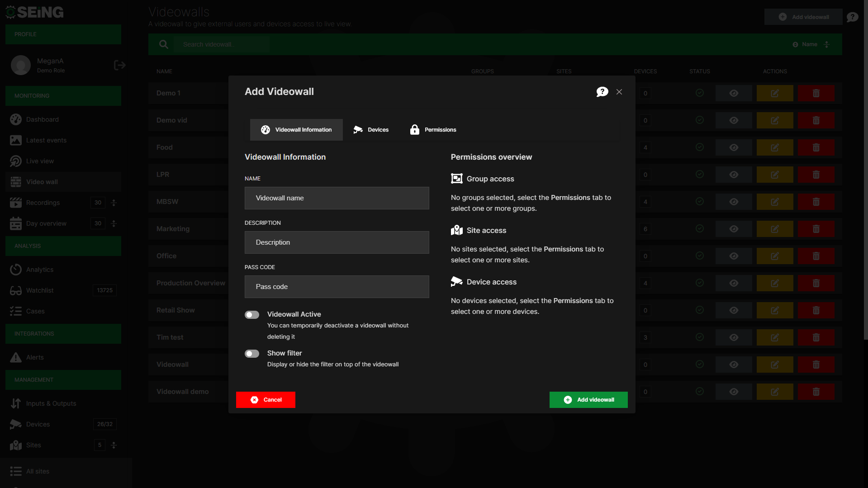
Task: Click the search magnifier icon
Action: [164, 44]
